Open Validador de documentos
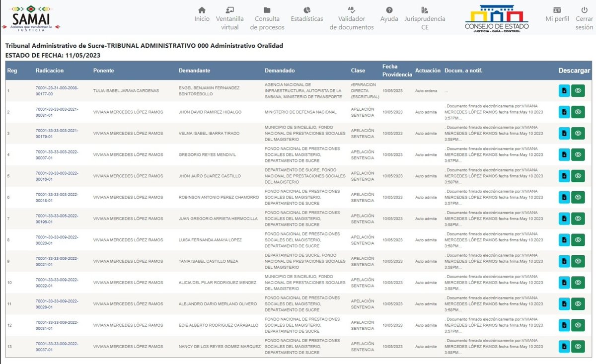 tap(352, 18)
